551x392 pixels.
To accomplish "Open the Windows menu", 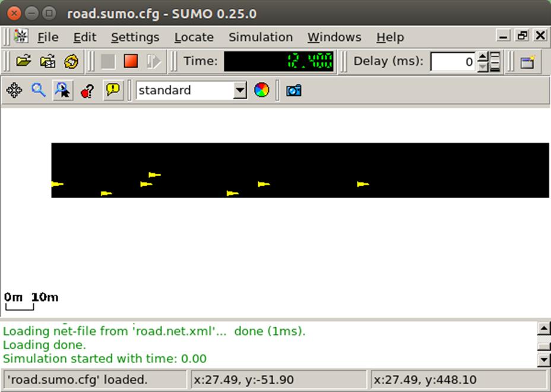I will (334, 37).
